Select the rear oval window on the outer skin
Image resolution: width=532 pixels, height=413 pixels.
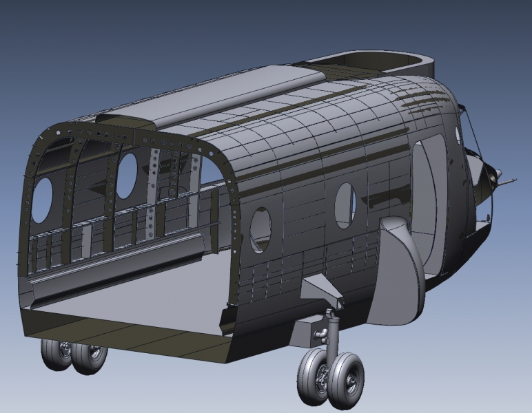tap(260, 229)
